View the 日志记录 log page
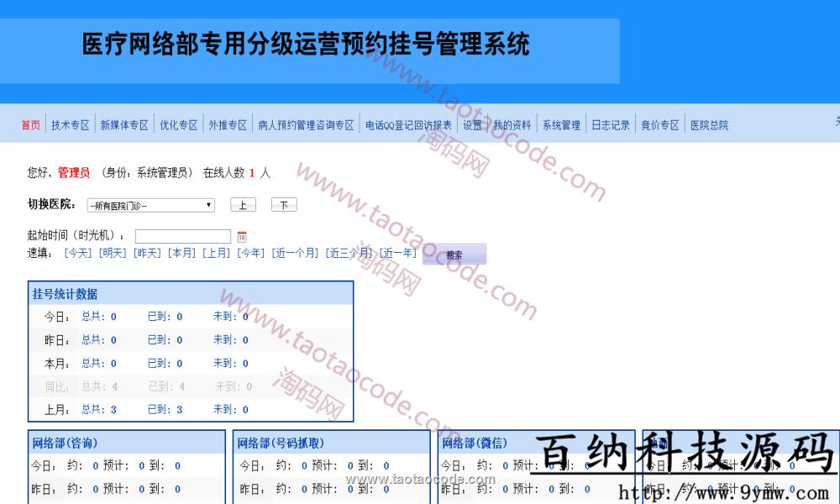The image size is (840, 504). pyautogui.click(x=611, y=125)
